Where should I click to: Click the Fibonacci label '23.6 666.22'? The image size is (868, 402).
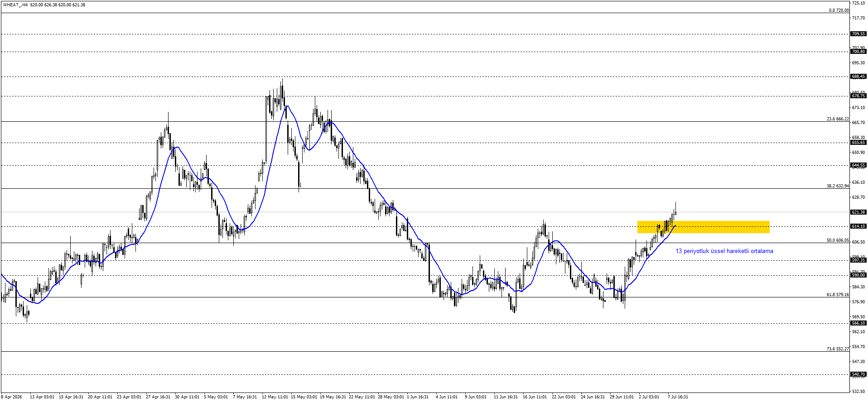[x=838, y=119]
